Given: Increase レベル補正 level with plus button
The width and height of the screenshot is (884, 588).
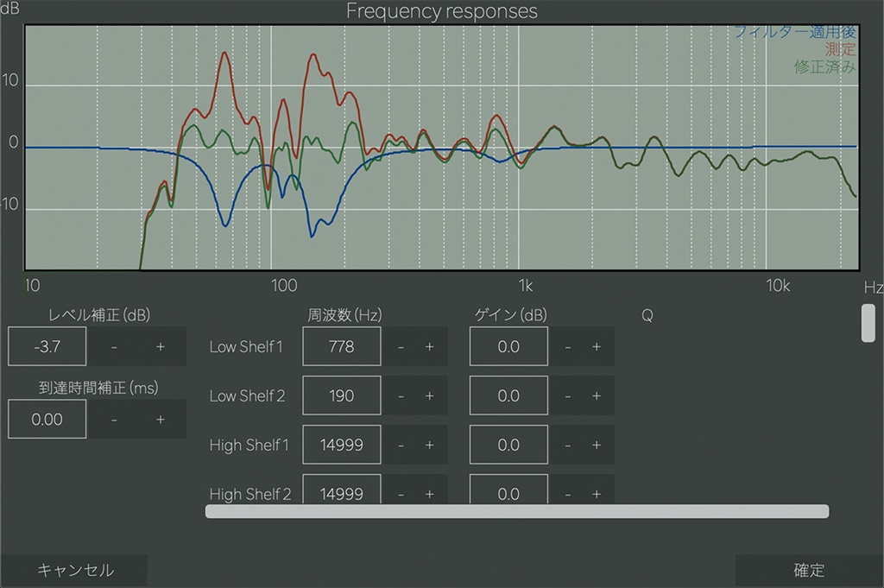Looking at the screenshot, I should point(161,346).
